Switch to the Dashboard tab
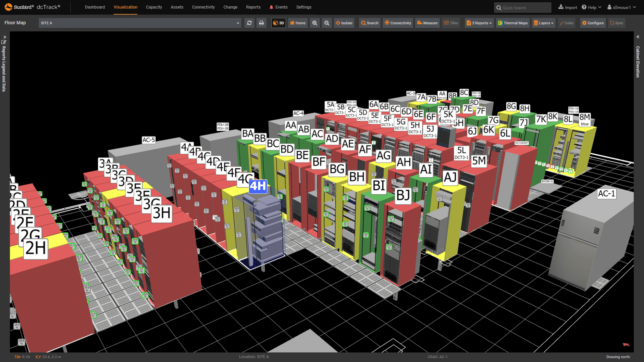This screenshot has width=644, height=362. click(x=95, y=7)
